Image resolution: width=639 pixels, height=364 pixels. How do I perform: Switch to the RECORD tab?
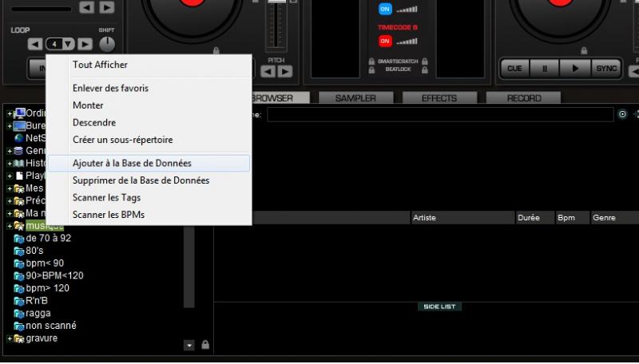(x=524, y=98)
